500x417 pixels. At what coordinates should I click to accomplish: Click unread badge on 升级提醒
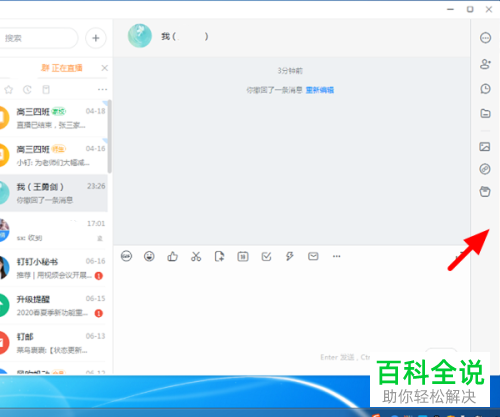[x=99, y=313]
